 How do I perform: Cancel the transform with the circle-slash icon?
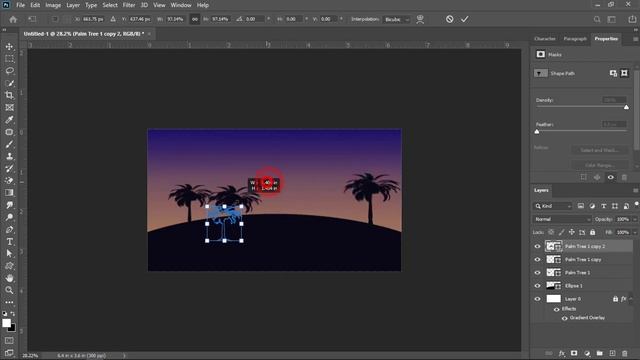tap(449, 19)
